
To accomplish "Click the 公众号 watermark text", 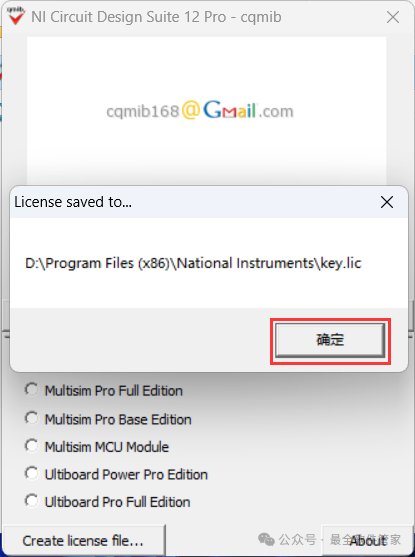I will (x=297, y=540).
